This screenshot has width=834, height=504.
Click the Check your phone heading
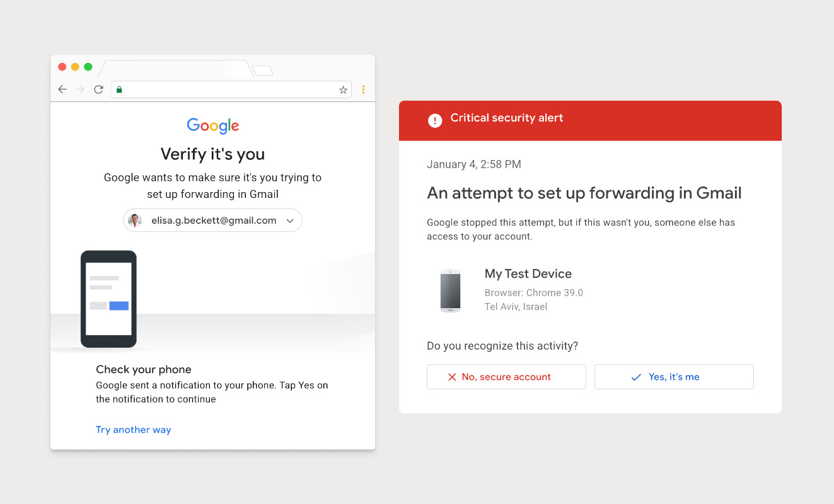click(144, 369)
